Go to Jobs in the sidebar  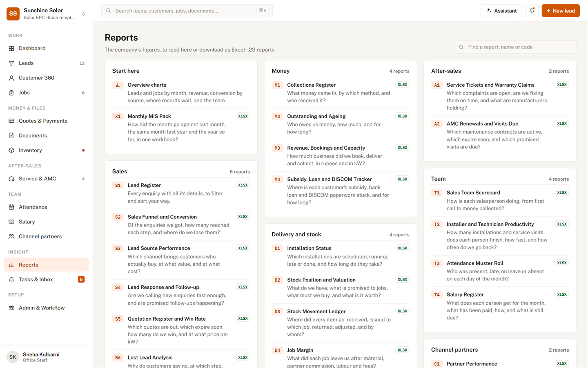46,93
